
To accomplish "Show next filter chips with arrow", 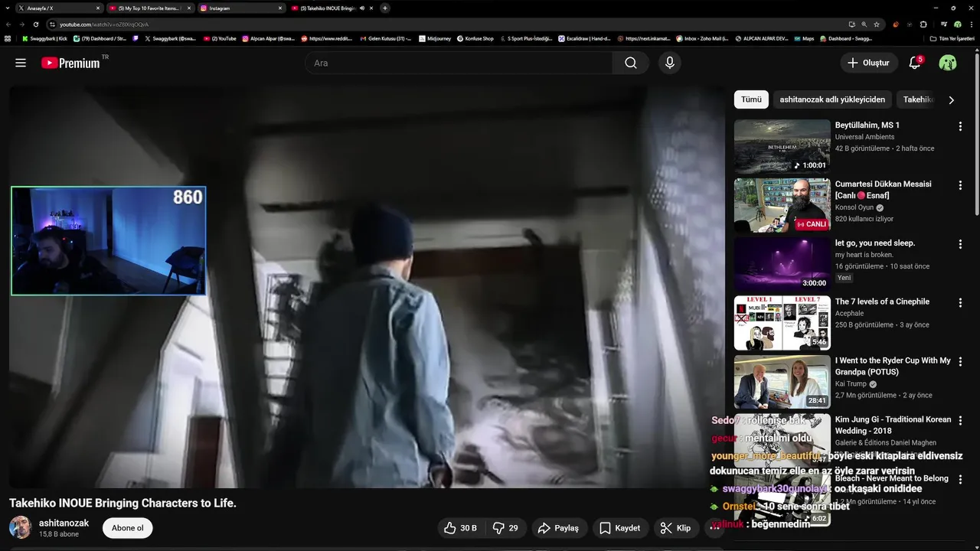I will click(952, 99).
